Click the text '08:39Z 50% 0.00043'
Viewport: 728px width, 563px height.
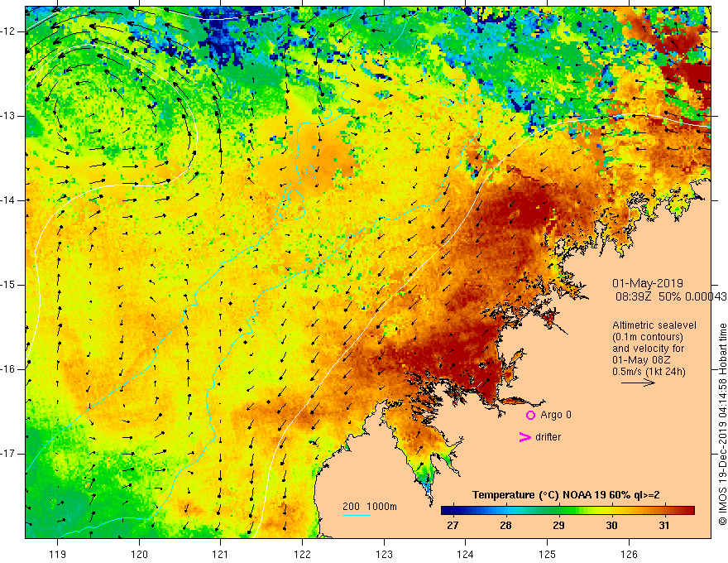[x=671, y=297]
